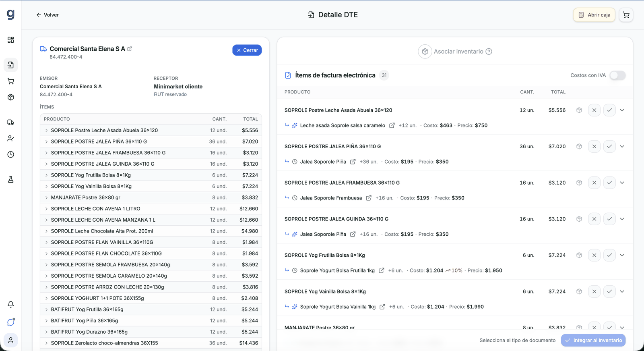Expand MANJARATE Postre 36×80 gr left row
The image size is (644, 351).
click(x=47, y=198)
